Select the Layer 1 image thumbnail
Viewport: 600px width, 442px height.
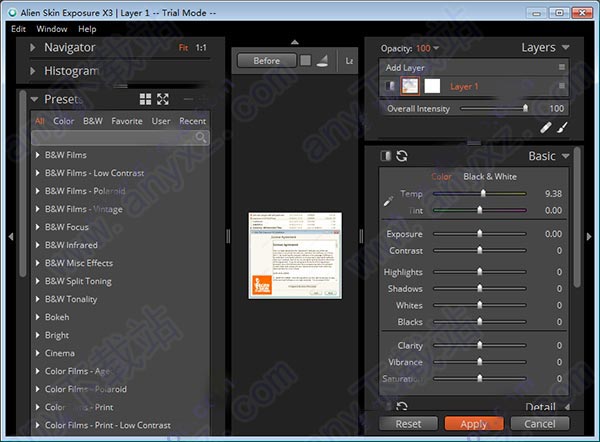click(410, 86)
